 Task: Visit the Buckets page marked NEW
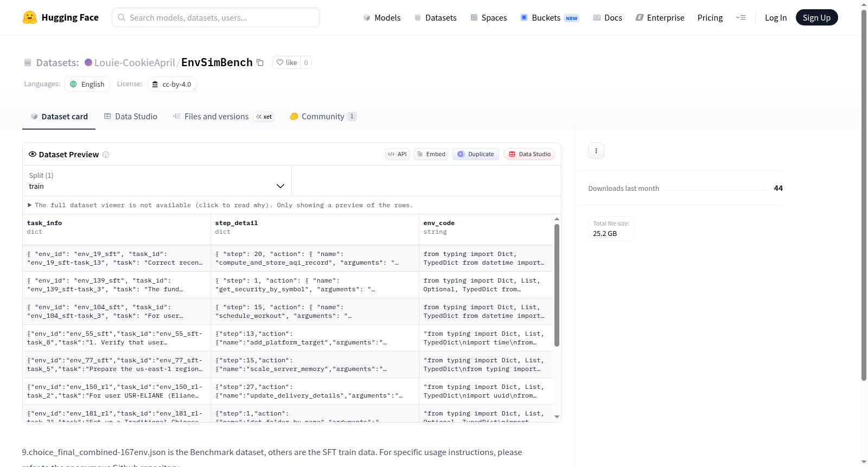coord(550,18)
